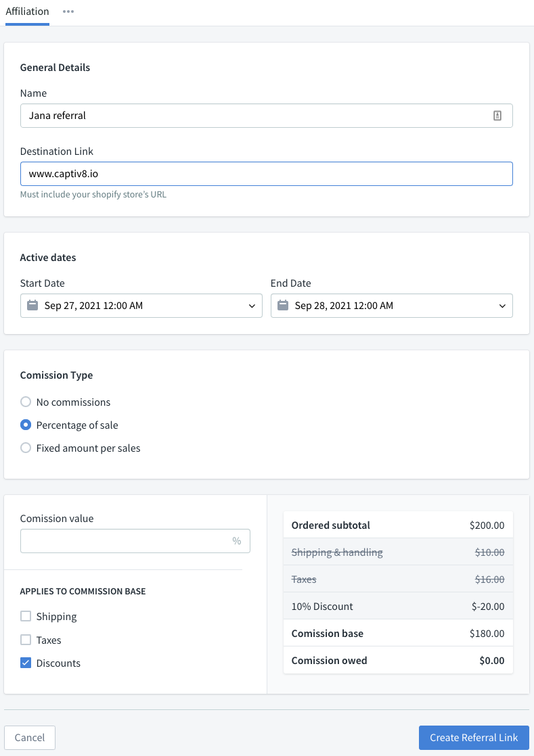Switch to the Affiliation tab

(27, 11)
